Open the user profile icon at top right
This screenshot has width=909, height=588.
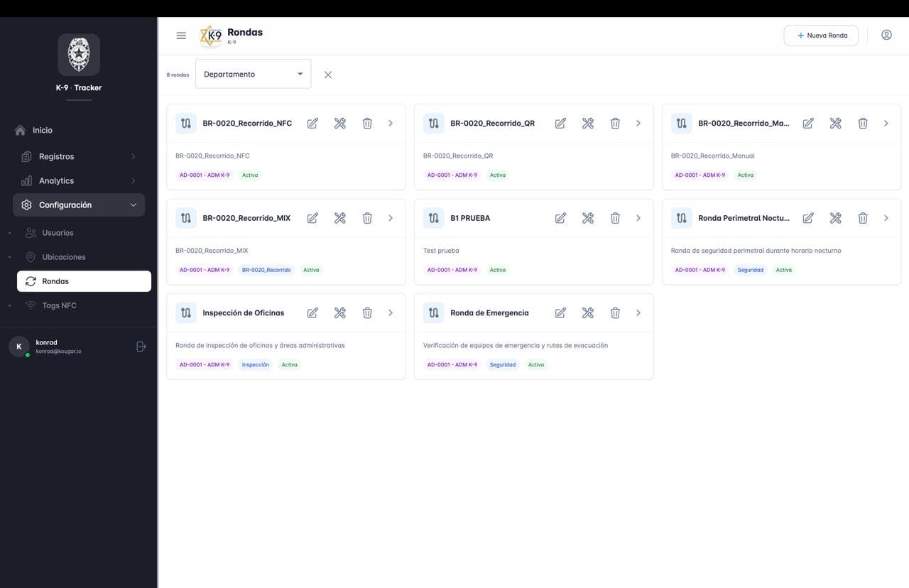point(886,35)
